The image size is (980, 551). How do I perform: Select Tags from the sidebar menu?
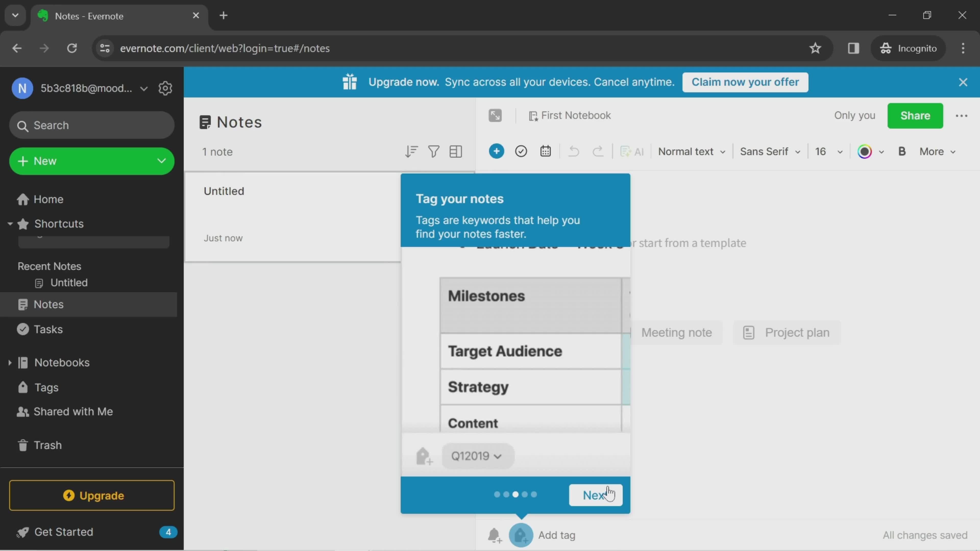pos(46,387)
